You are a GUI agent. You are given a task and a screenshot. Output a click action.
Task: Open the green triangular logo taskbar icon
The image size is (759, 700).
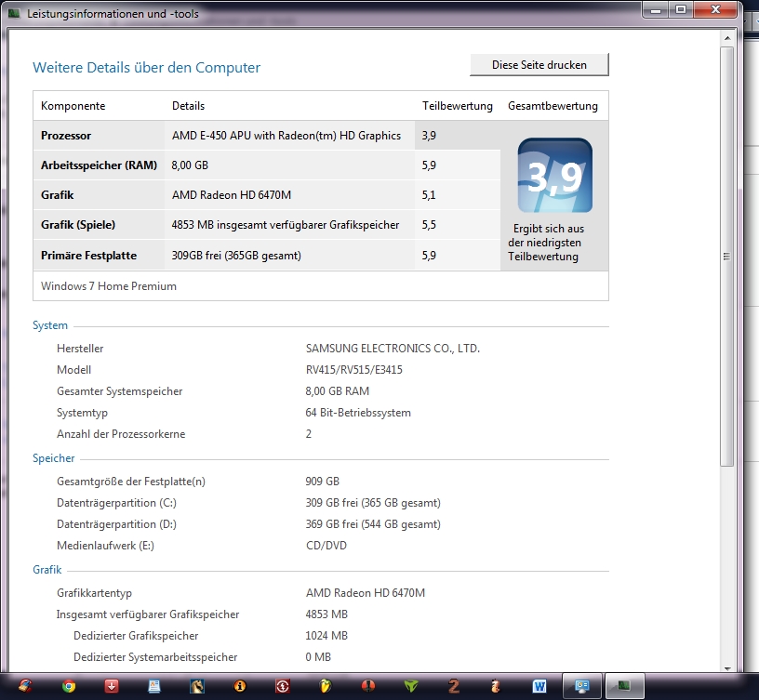[x=410, y=686]
